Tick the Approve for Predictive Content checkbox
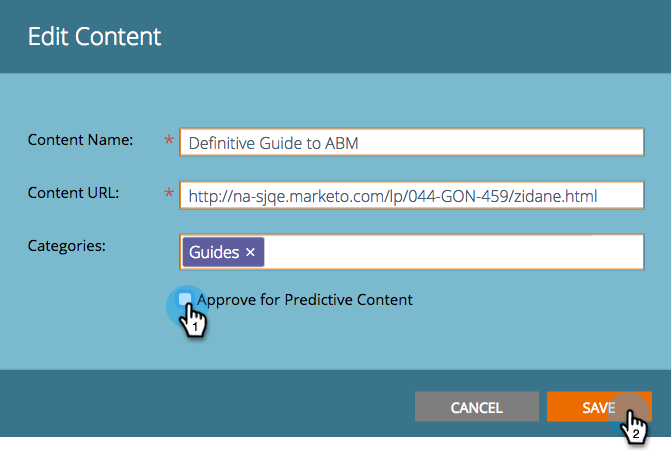The width and height of the screenshot is (671, 456). pyautogui.click(x=185, y=299)
